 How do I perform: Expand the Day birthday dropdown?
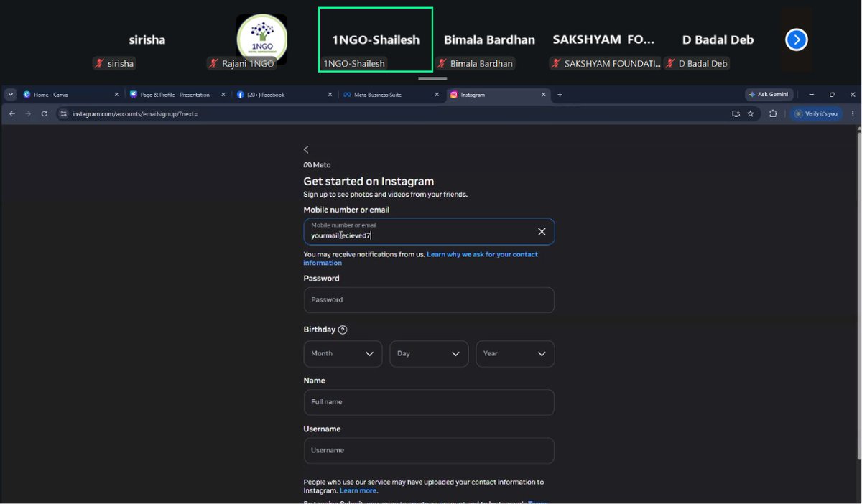coord(429,354)
